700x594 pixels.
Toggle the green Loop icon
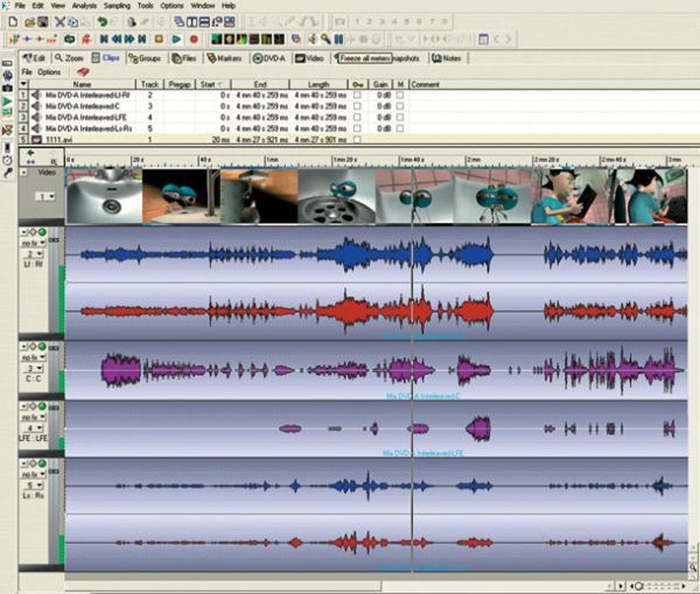click(x=70, y=39)
